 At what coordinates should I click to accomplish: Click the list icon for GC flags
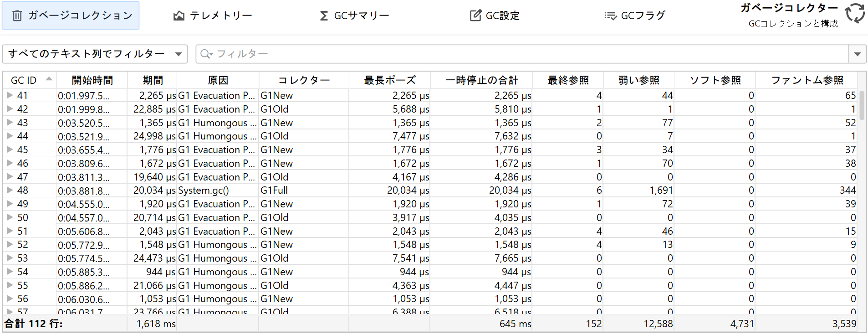(x=610, y=16)
